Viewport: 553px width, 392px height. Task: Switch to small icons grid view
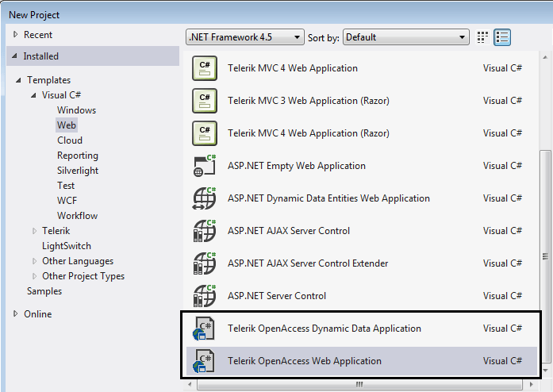click(482, 37)
